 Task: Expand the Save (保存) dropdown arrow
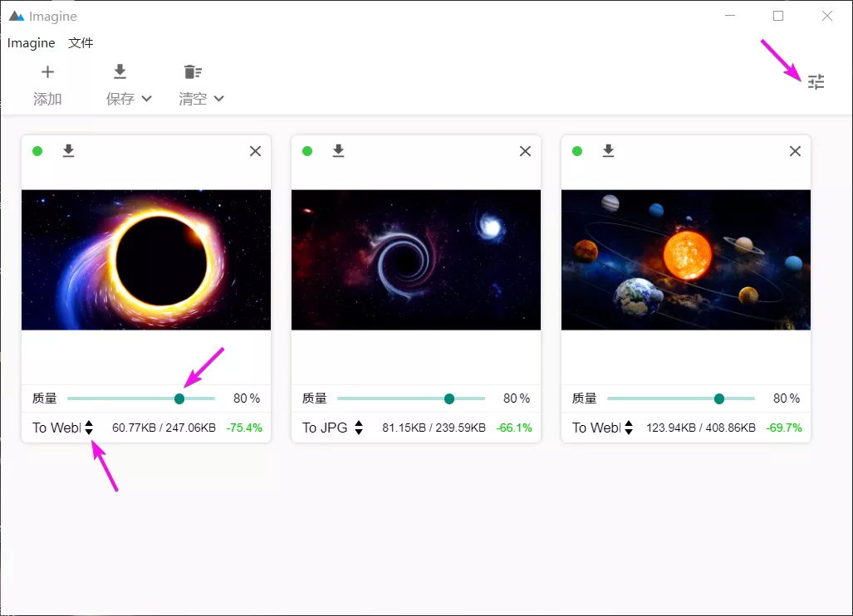coord(147,99)
